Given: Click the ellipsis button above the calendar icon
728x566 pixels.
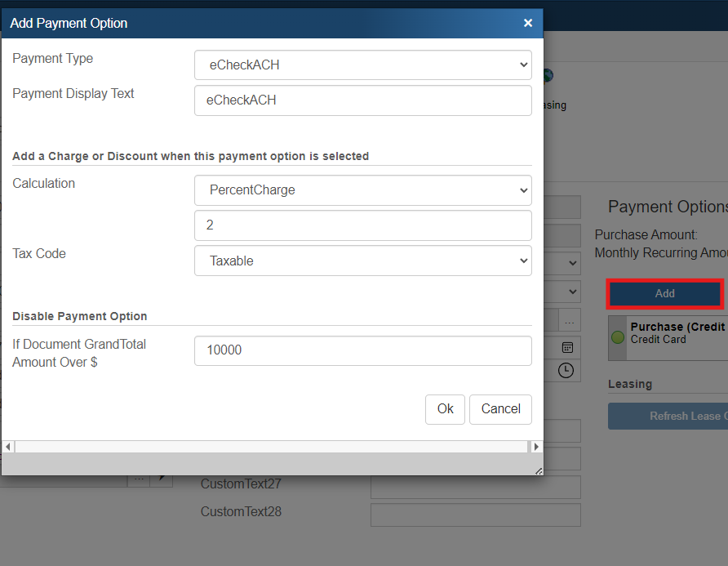Looking at the screenshot, I should pyautogui.click(x=569, y=321).
